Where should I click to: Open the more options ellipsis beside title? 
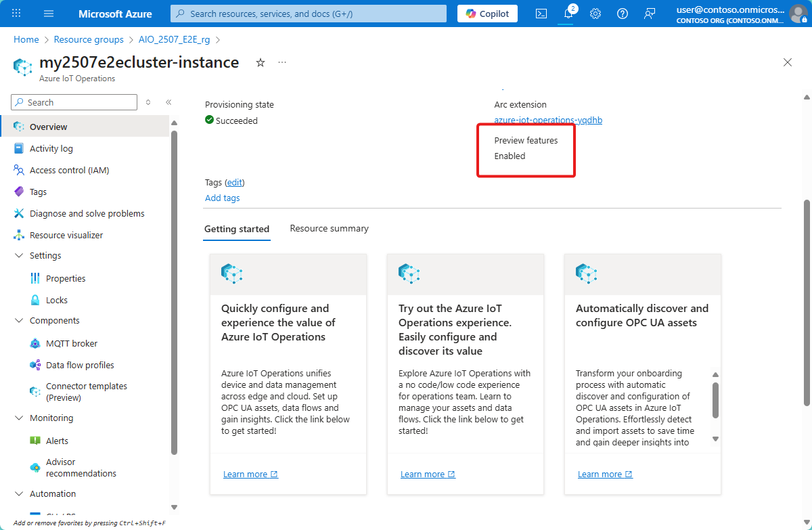tap(282, 63)
